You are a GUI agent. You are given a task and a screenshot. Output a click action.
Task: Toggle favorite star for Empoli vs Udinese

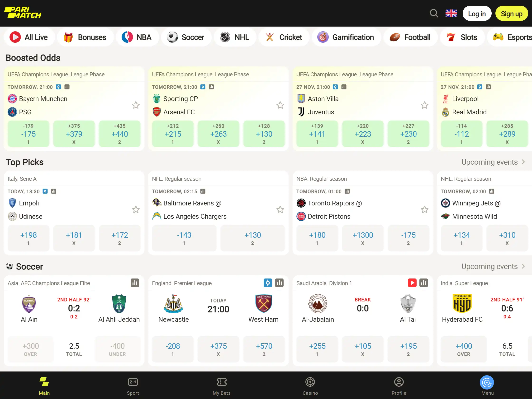(x=136, y=210)
